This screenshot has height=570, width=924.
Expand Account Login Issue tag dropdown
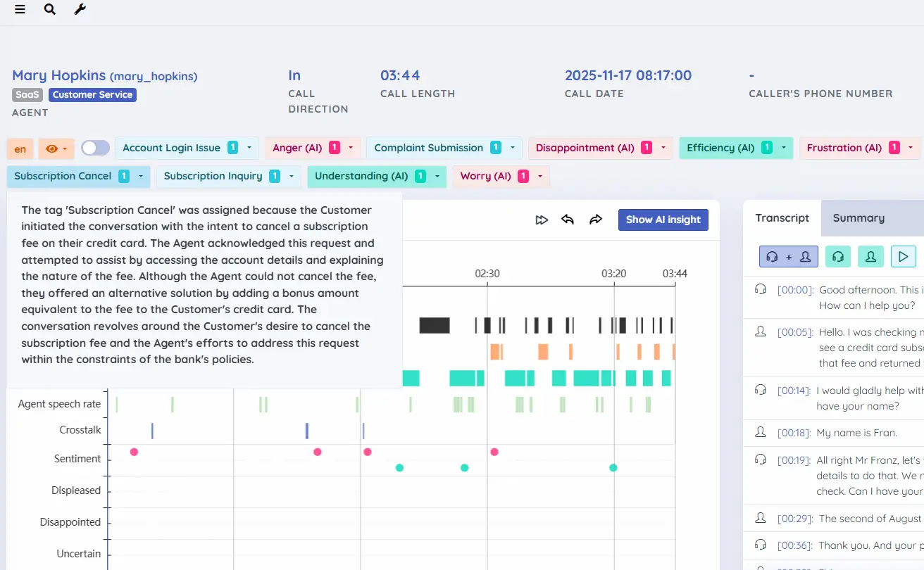point(249,148)
